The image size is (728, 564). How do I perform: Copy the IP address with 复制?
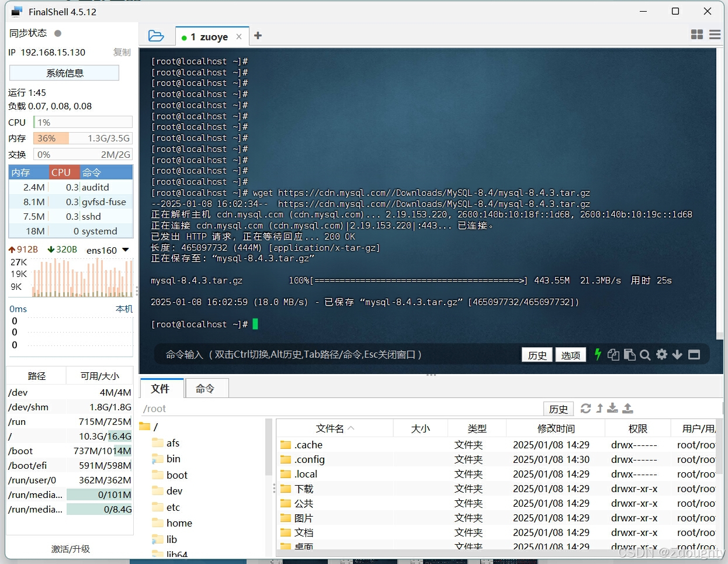pos(122,52)
